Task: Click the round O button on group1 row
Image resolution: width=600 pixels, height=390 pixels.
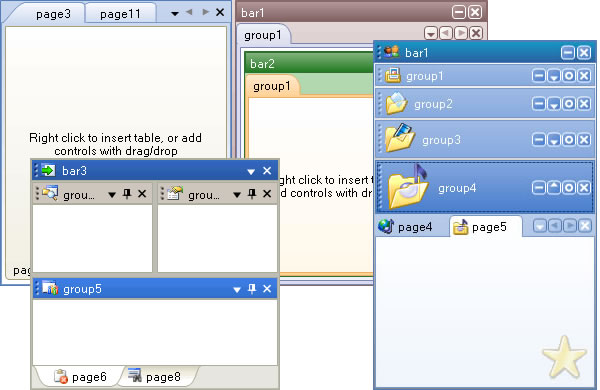Action: (569, 76)
